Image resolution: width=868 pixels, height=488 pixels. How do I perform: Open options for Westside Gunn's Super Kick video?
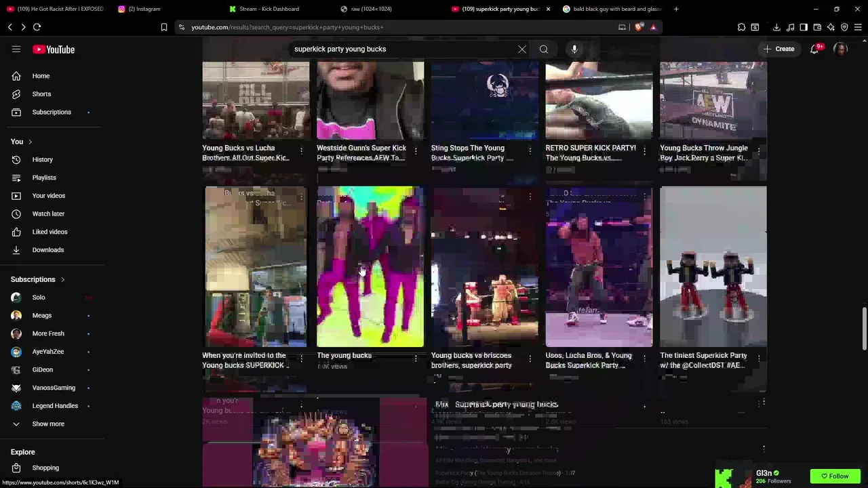click(x=416, y=150)
